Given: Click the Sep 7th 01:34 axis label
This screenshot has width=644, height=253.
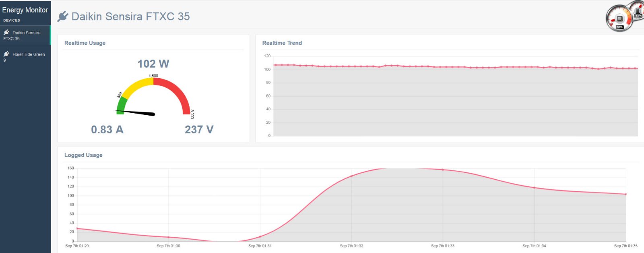Looking at the screenshot, I should click(x=534, y=246).
